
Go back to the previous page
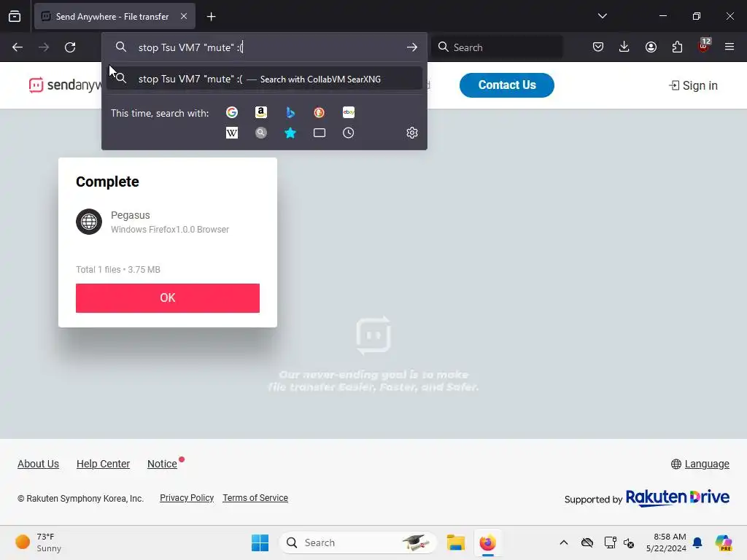18,47
